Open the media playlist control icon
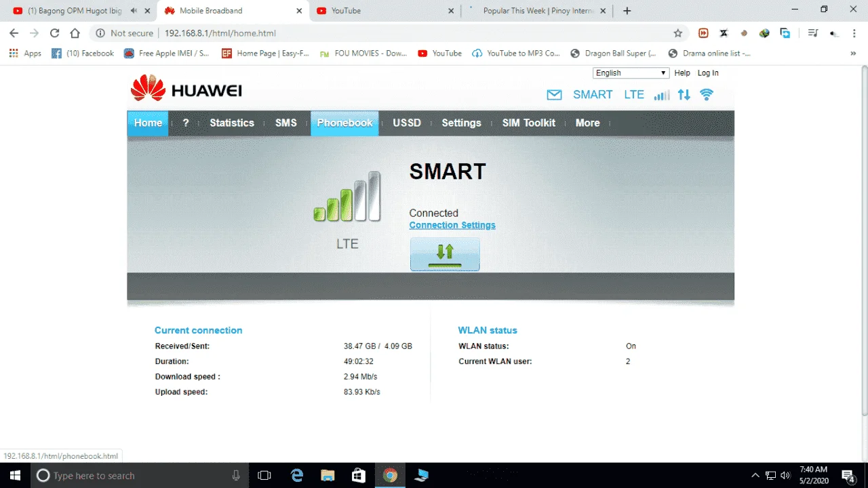The width and height of the screenshot is (868, 488). click(813, 33)
